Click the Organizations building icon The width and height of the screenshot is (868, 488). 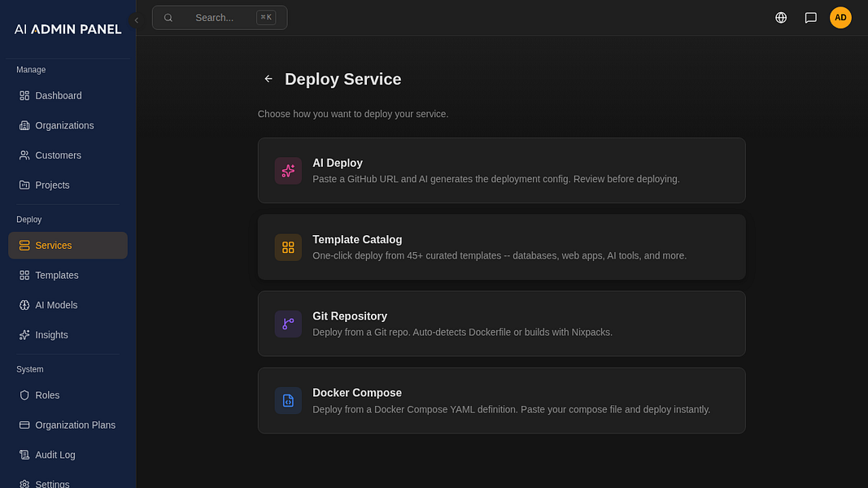(24, 125)
